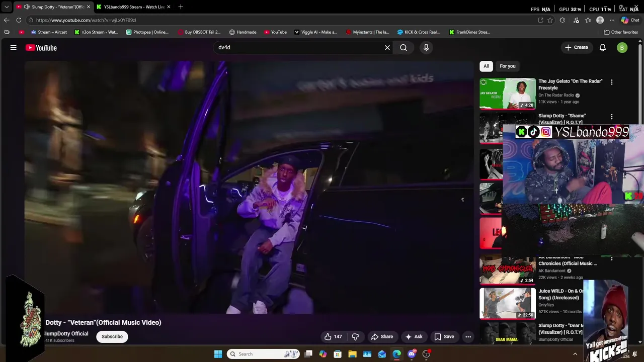The width and height of the screenshot is (644, 362).
Task: Open Jay Gelato On The Radar thumbnail
Action: coord(508,94)
